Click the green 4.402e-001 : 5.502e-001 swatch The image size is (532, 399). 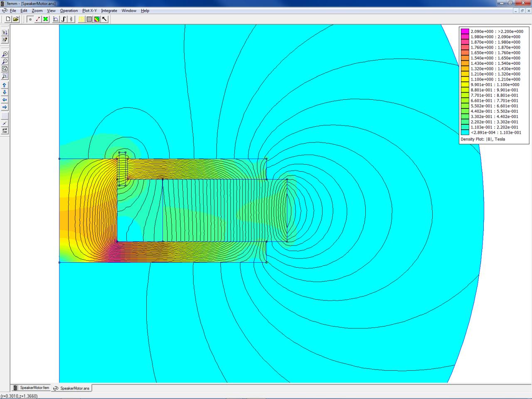(465, 111)
